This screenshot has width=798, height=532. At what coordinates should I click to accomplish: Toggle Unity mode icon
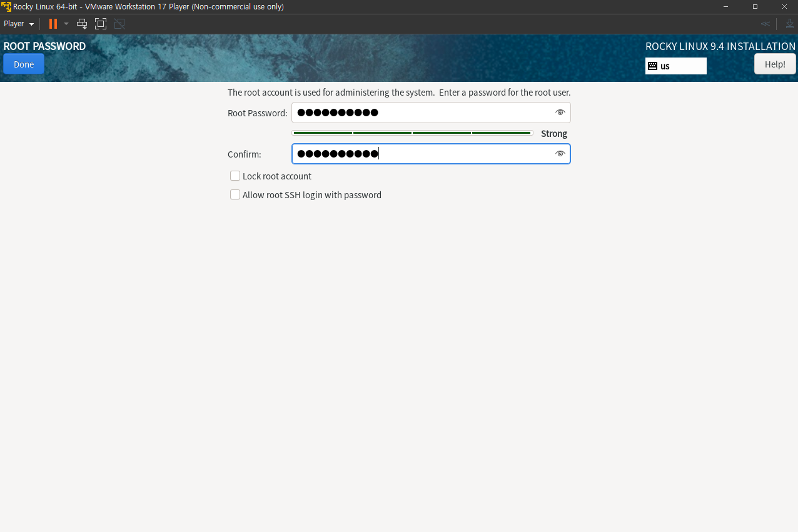click(x=119, y=24)
